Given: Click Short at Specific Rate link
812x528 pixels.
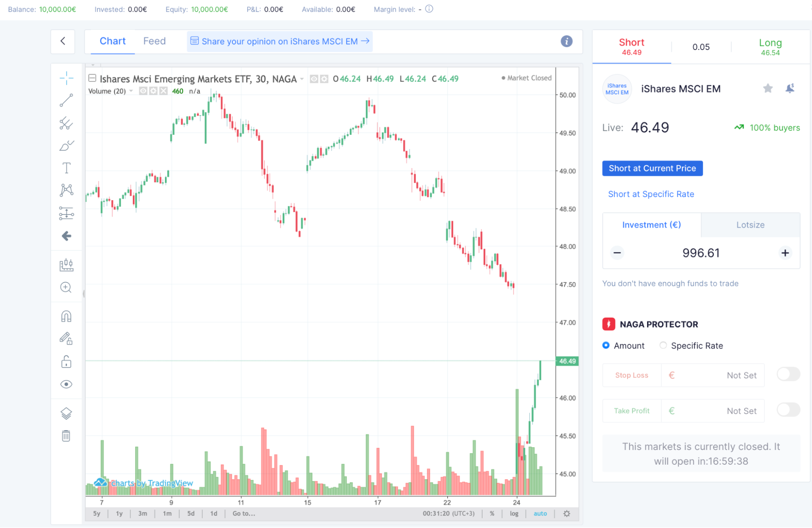Looking at the screenshot, I should click(651, 194).
